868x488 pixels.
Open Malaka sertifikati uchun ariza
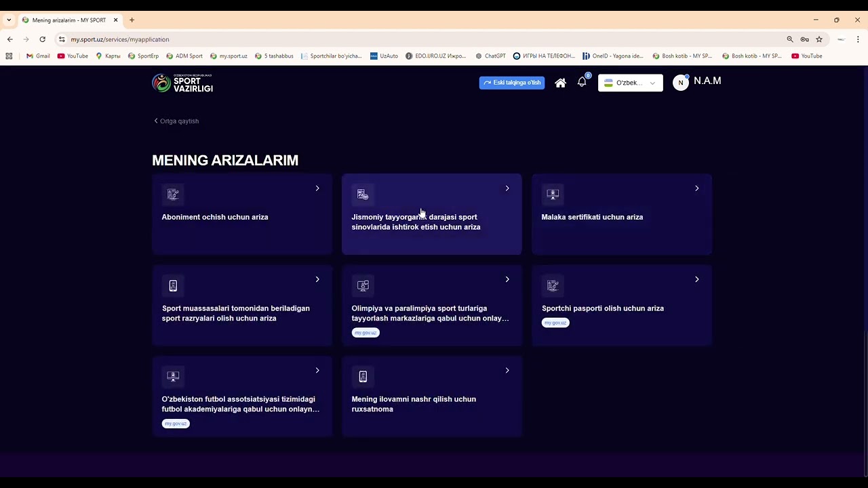(x=622, y=214)
